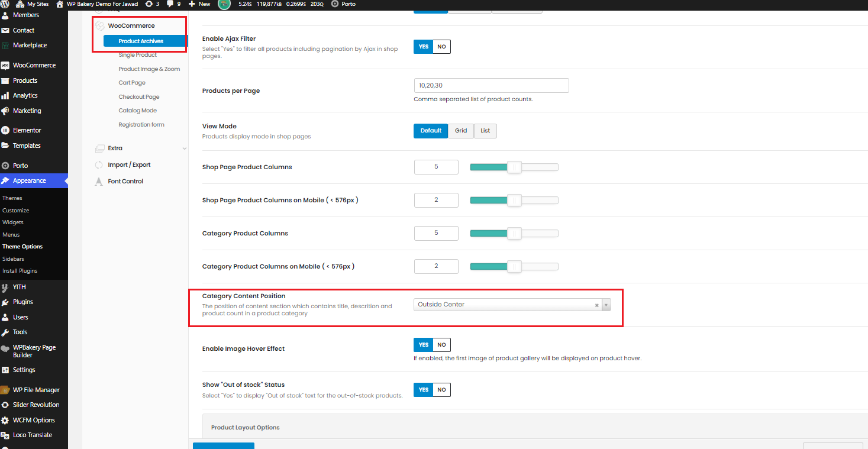
Task: Open the Product Image & Zoom tab
Action: coord(149,69)
